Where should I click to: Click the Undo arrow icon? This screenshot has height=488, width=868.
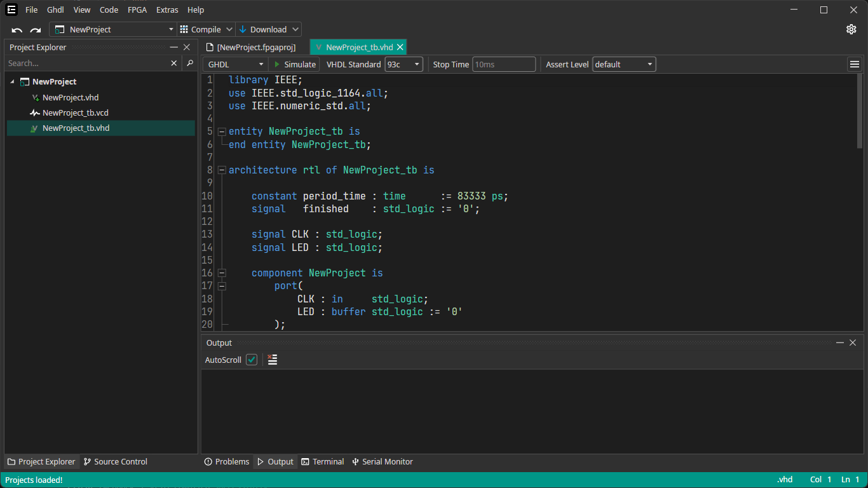[x=16, y=29]
